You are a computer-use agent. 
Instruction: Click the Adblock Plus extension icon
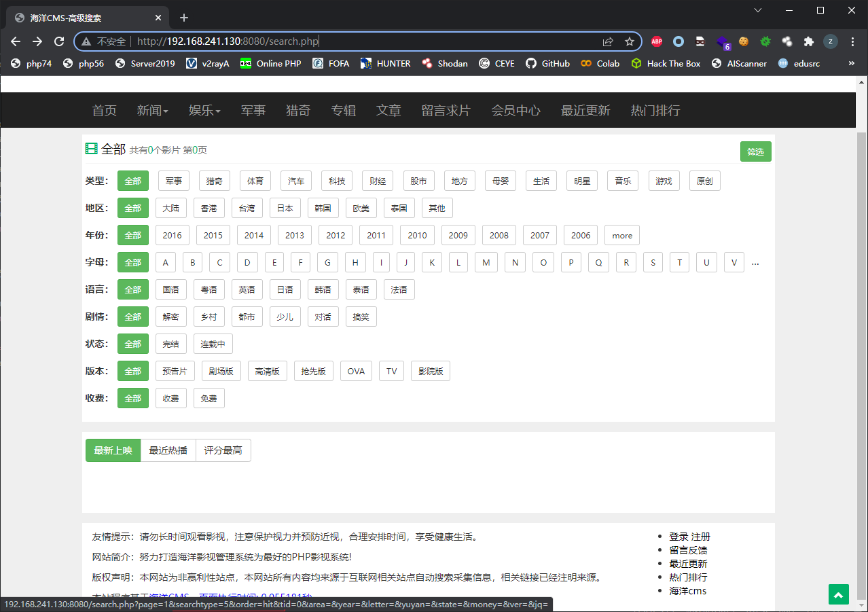[656, 41]
